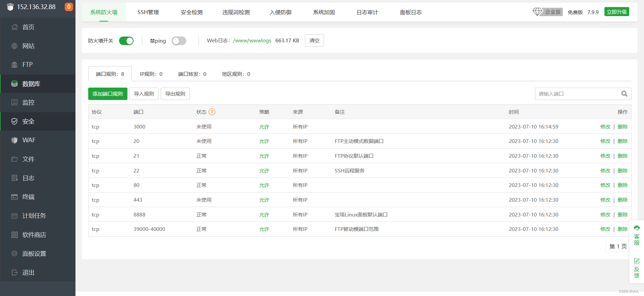The height and width of the screenshot is (296, 644).
Task: Click the panel settings gear icon
Action: (14, 253)
